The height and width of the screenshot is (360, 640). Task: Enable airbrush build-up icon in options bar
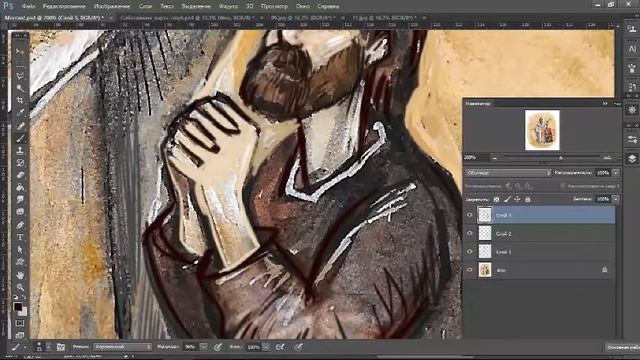pos(280,347)
